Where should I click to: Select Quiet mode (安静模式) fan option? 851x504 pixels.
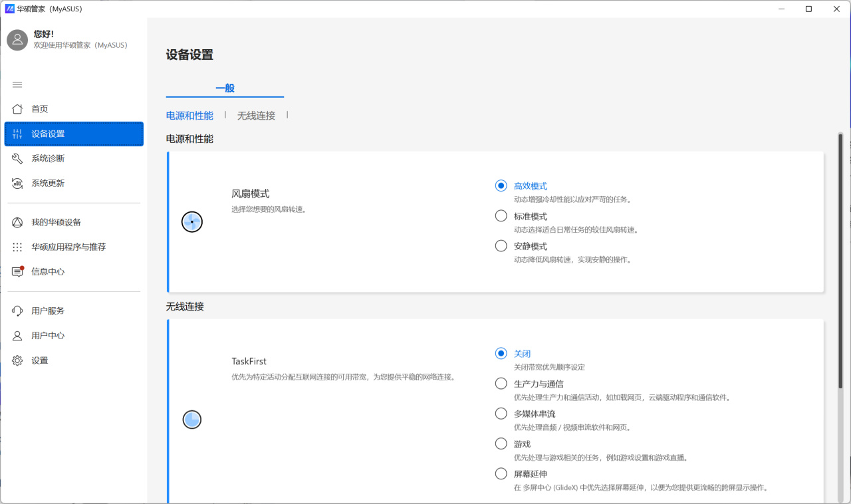point(501,246)
